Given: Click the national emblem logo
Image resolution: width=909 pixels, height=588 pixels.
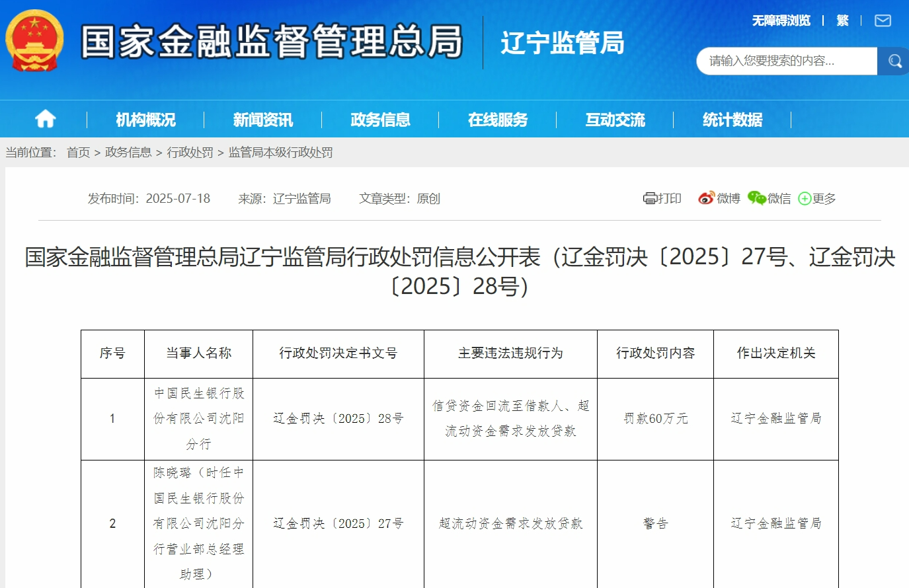Looking at the screenshot, I should pos(34,41).
